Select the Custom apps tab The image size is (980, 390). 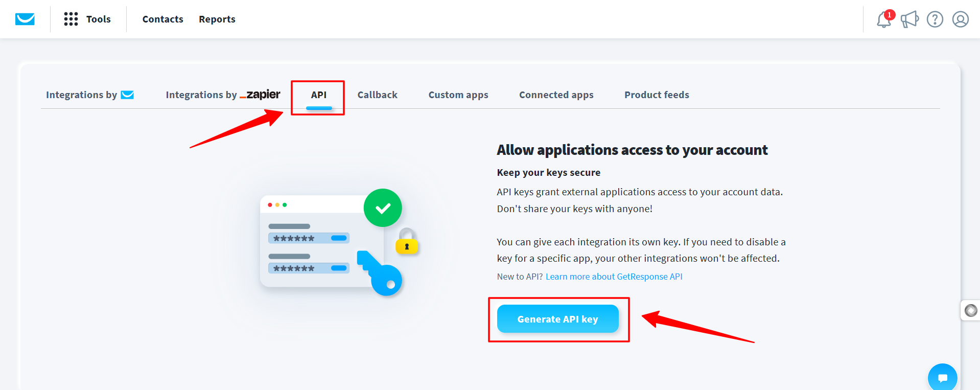tap(458, 95)
